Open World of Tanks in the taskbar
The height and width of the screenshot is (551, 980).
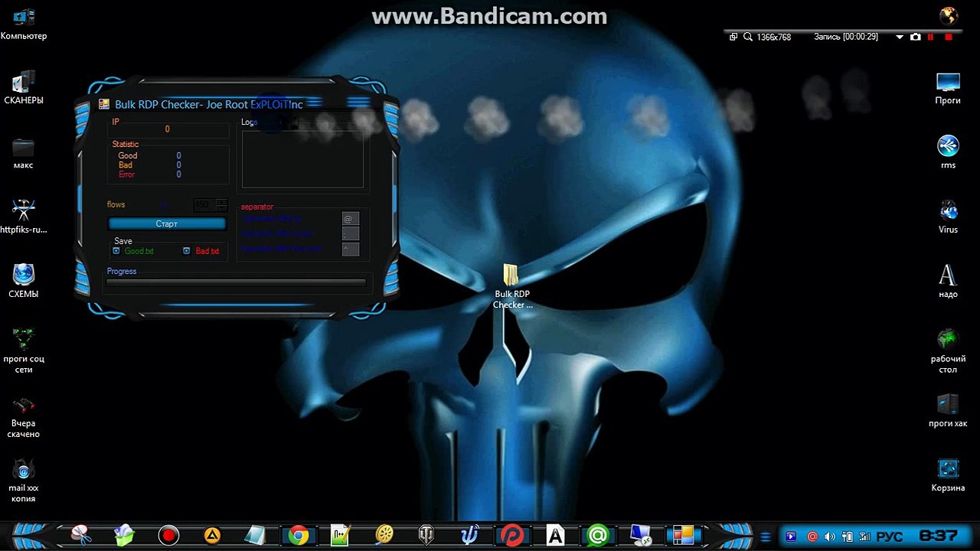tap(426, 535)
